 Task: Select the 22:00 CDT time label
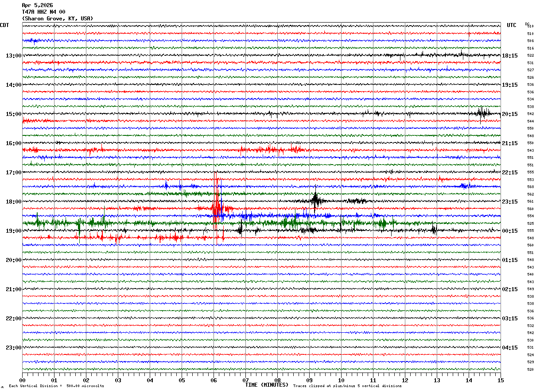coord(13,319)
